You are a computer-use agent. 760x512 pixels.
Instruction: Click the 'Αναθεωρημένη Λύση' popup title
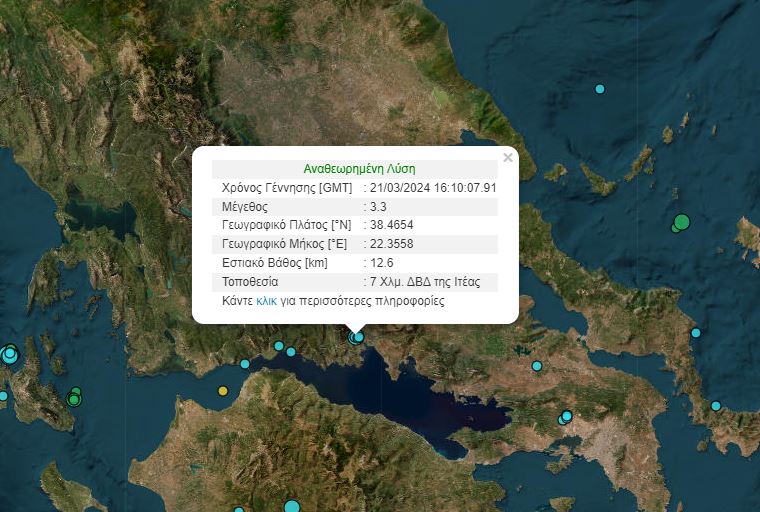[x=359, y=169]
